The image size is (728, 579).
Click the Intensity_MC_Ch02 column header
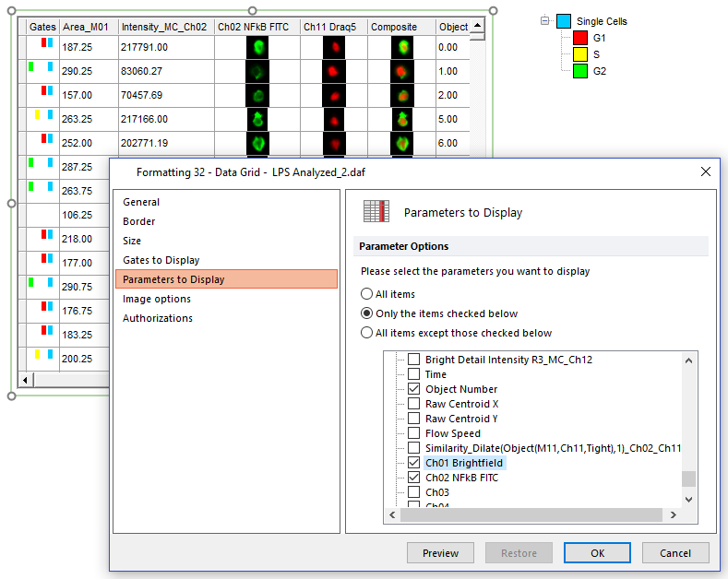165,28
